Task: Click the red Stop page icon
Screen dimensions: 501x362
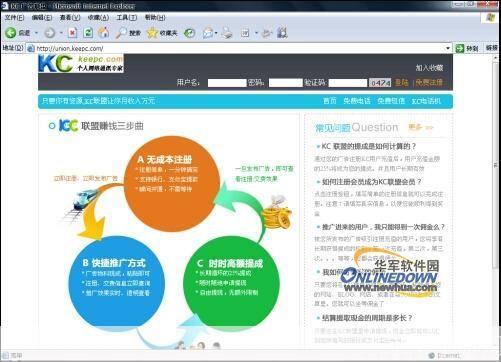Action: 72,32
